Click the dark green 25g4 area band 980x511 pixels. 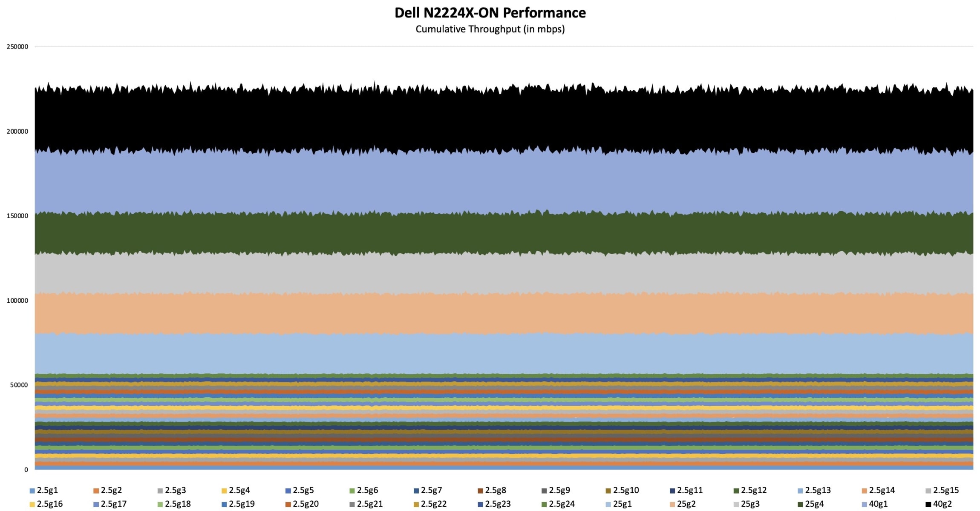click(x=490, y=233)
